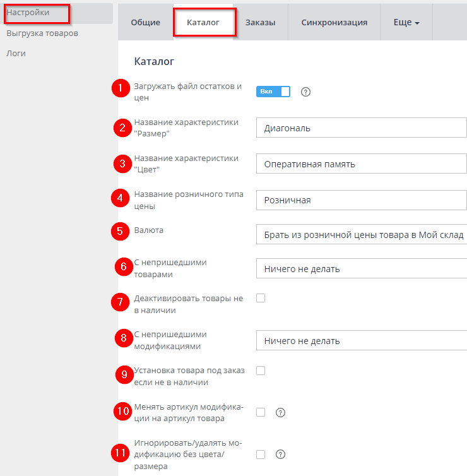
Task: Click 'Настройки' sidebar item
Action: 28,13
